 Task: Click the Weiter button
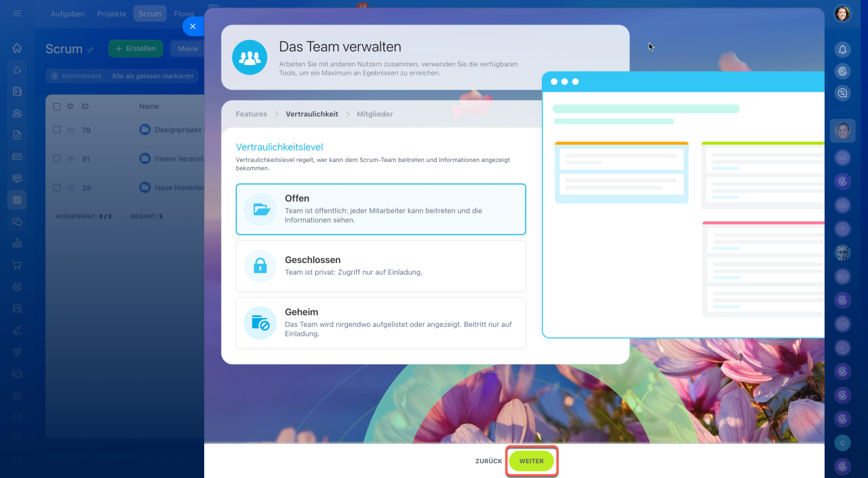point(532,461)
